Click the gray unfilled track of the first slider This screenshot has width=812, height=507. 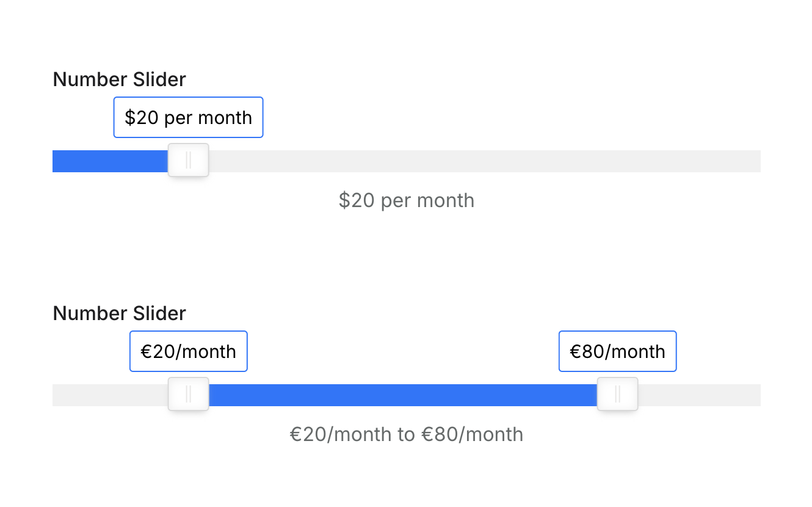coord(485,161)
